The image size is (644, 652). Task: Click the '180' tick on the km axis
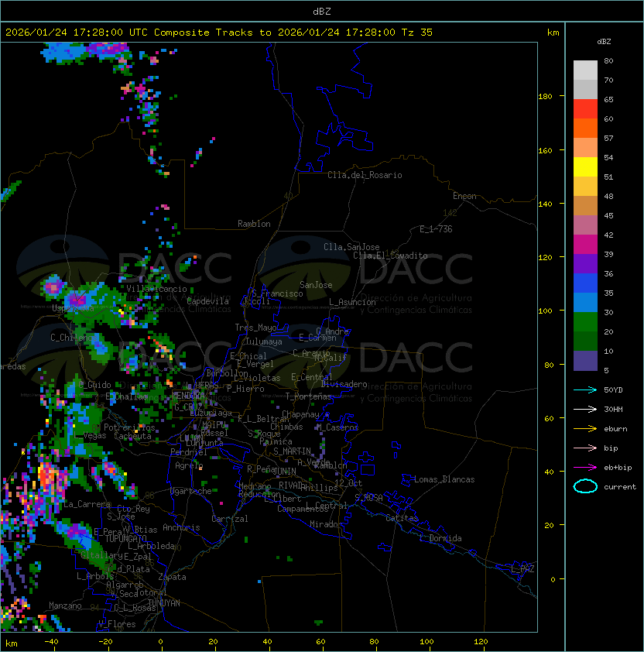pyautogui.click(x=545, y=97)
